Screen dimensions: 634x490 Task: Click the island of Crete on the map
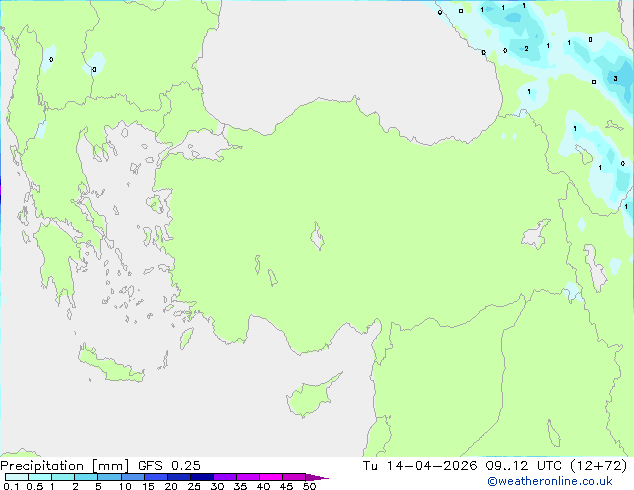point(111,366)
